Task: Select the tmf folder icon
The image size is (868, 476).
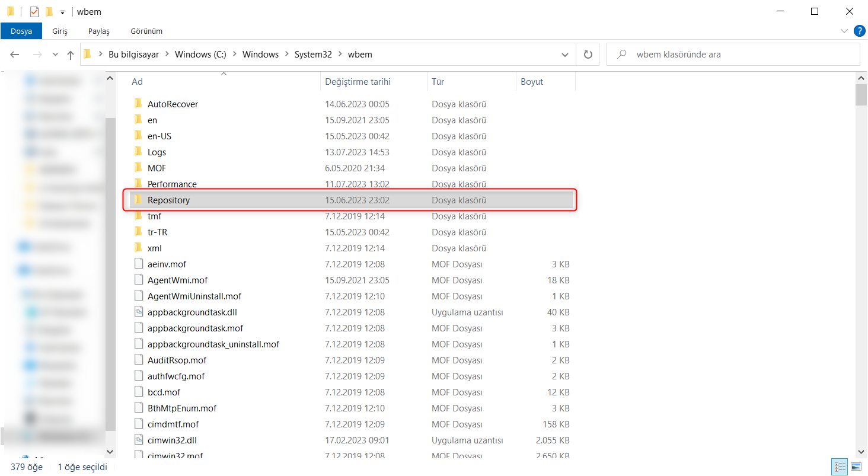Action: pos(138,216)
